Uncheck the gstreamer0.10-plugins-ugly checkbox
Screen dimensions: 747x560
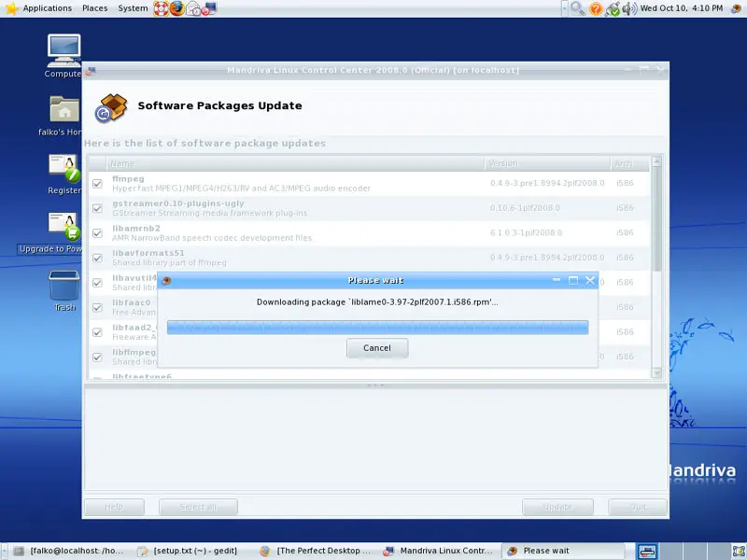click(x=97, y=208)
